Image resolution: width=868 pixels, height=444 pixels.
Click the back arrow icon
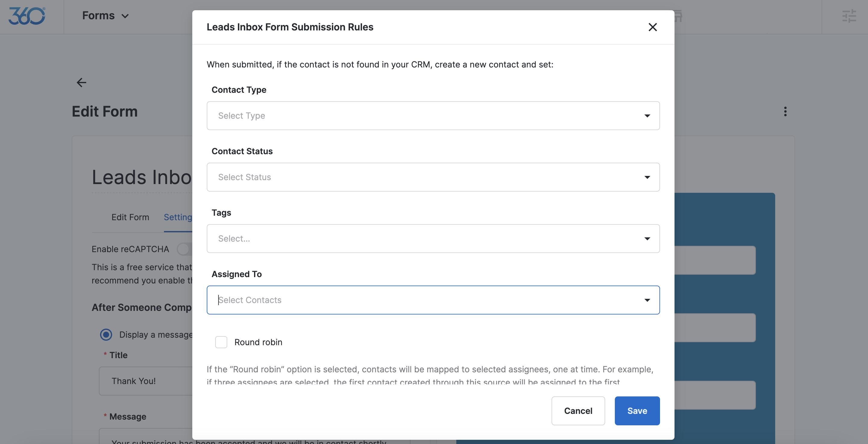pos(81,83)
